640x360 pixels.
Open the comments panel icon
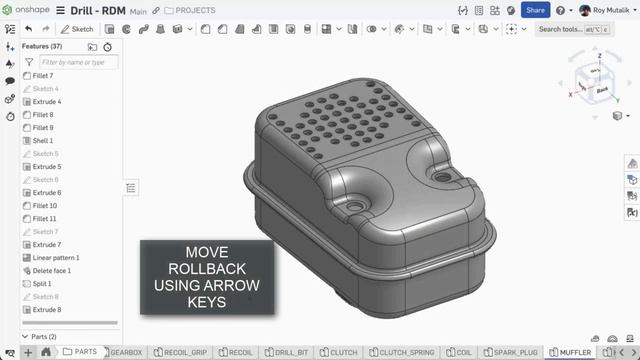tap(10, 81)
